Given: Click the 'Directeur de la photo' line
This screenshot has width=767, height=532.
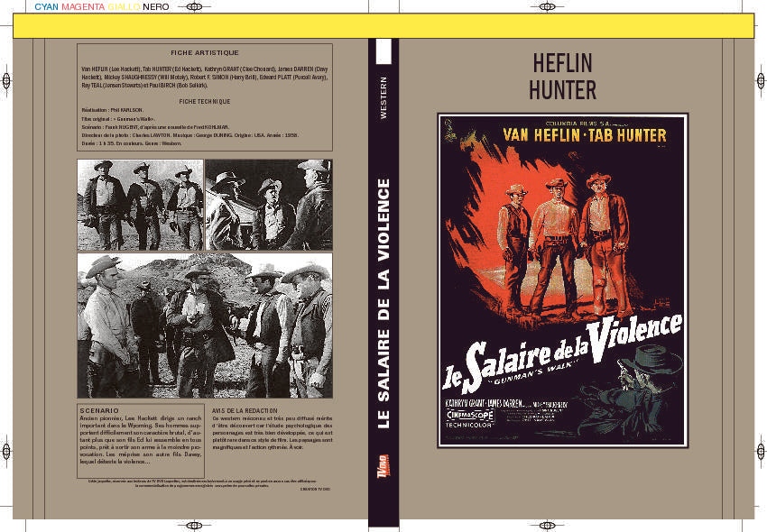Looking at the screenshot, I should [x=189, y=135].
